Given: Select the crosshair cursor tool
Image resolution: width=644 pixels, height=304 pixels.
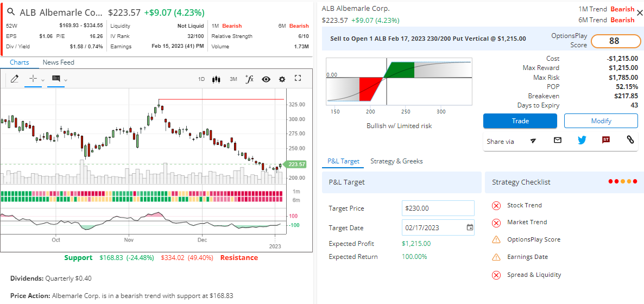Looking at the screenshot, I should [x=33, y=79].
